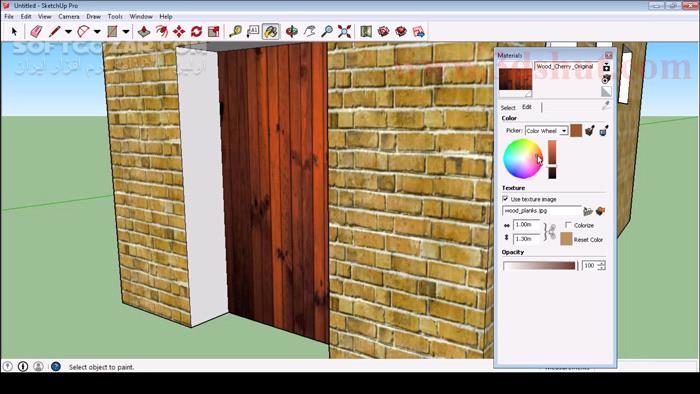Click Set Material to Paint With Default
The width and height of the screenshot is (700, 394).
[x=606, y=92]
